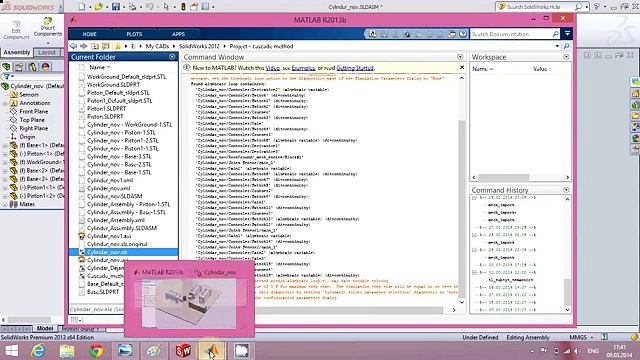Select the SolidWorks Assembly tab

pyautogui.click(x=17, y=52)
